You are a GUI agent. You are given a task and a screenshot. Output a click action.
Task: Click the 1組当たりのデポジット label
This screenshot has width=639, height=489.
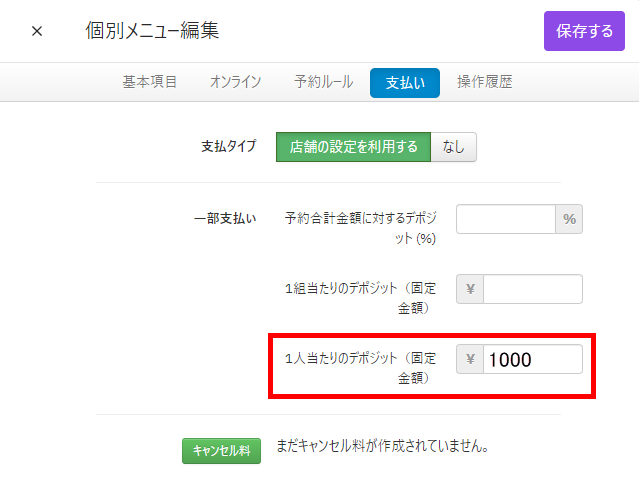(x=360, y=297)
